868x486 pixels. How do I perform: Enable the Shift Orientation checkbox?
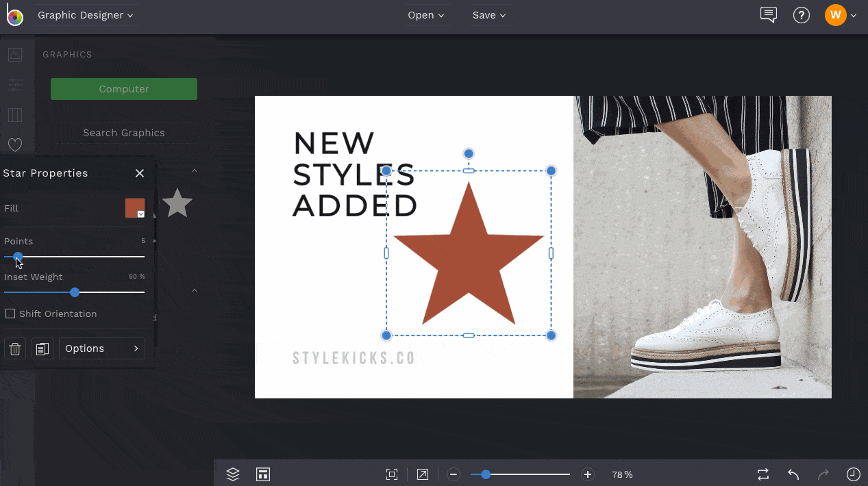[x=10, y=314]
